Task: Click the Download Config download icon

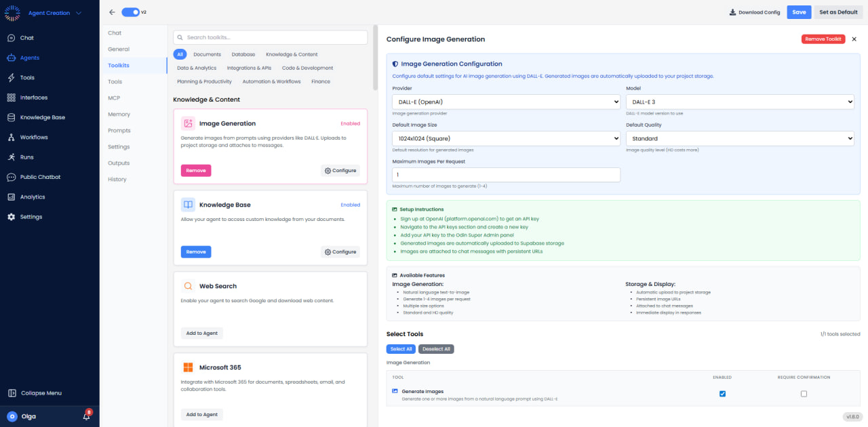Action: 732,12
